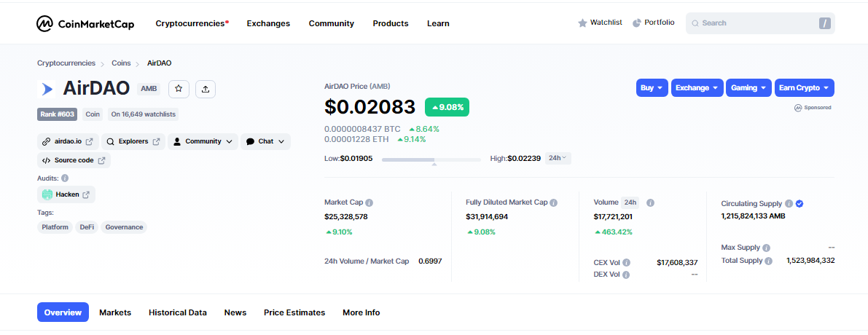
Task: Click the Fully Diluted Market Cap info icon
Action: coord(554,203)
